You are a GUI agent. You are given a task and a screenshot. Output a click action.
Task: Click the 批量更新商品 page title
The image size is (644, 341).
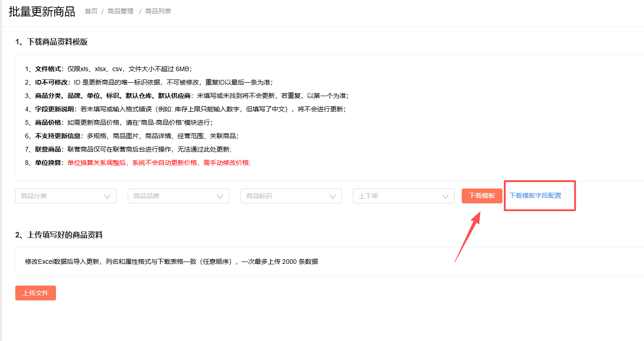[x=42, y=12]
